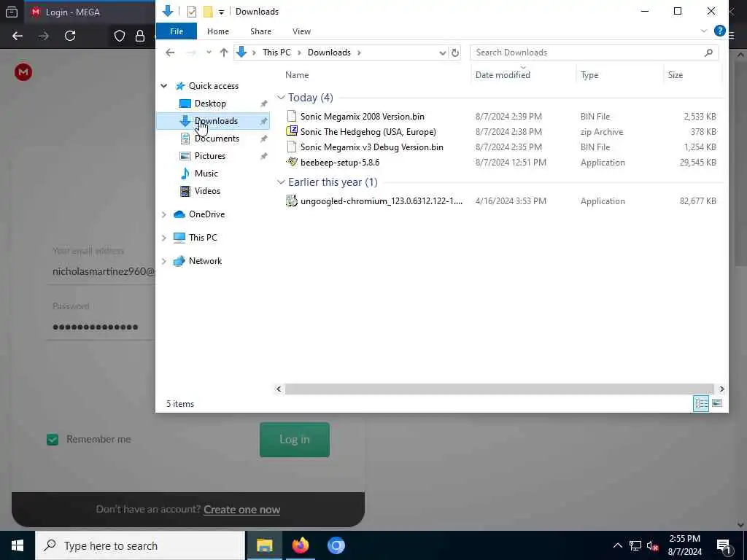Viewport: 747px width, 560px height.
Task: Open the Home ribbon tab
Action: [x=217, y=31]
